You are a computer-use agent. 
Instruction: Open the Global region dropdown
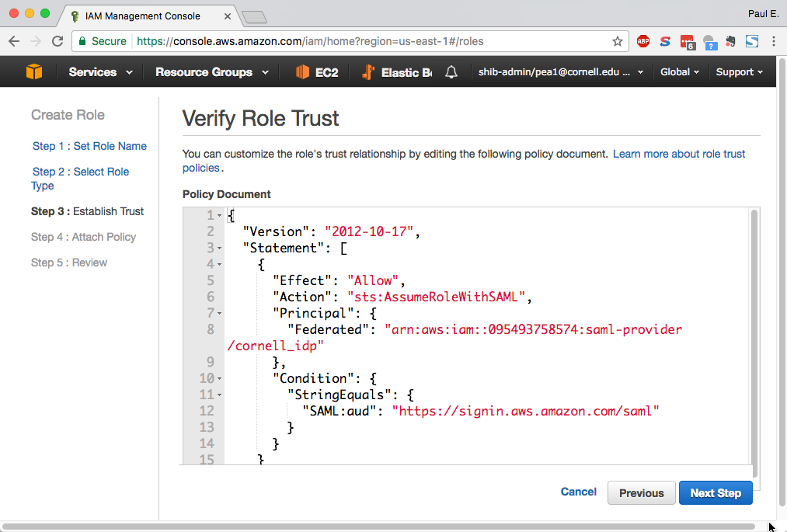click(x=680, y=71)
